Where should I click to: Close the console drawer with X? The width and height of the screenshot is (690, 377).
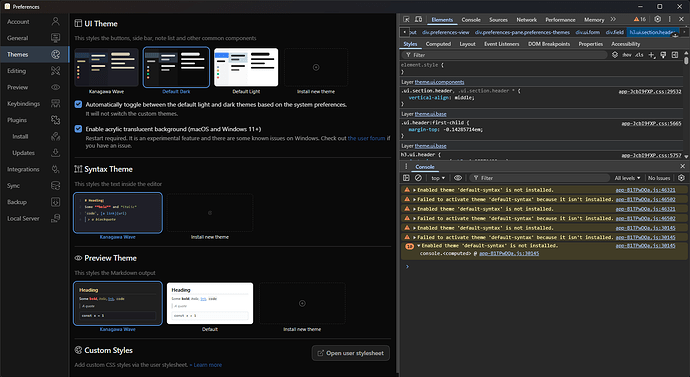pyautogui.click(x=683, y=166)
